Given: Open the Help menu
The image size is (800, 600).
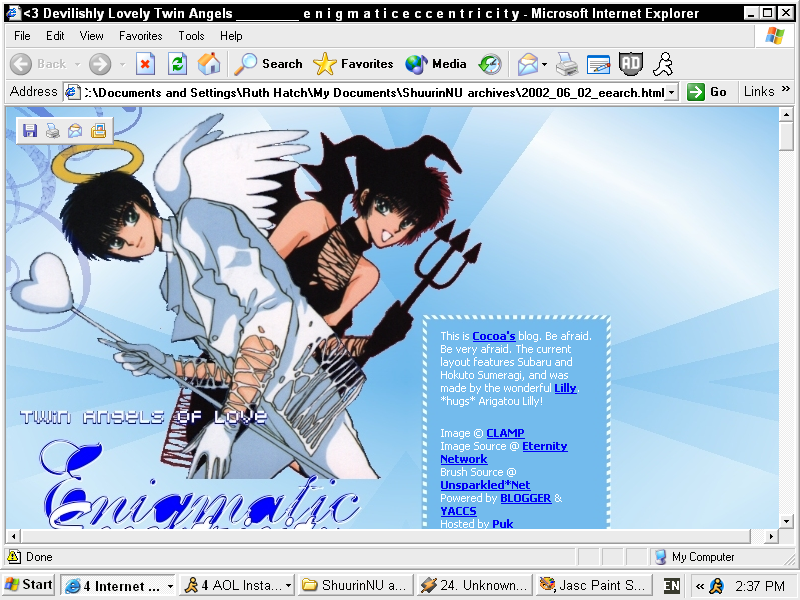Looking at the screenshot, I should click(231, 36).
